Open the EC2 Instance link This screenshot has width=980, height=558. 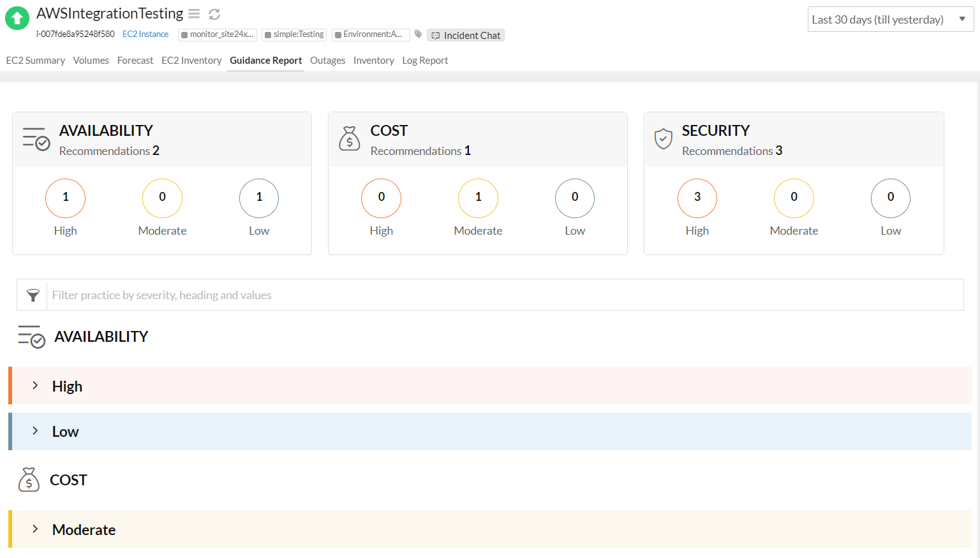pos(145,34)
